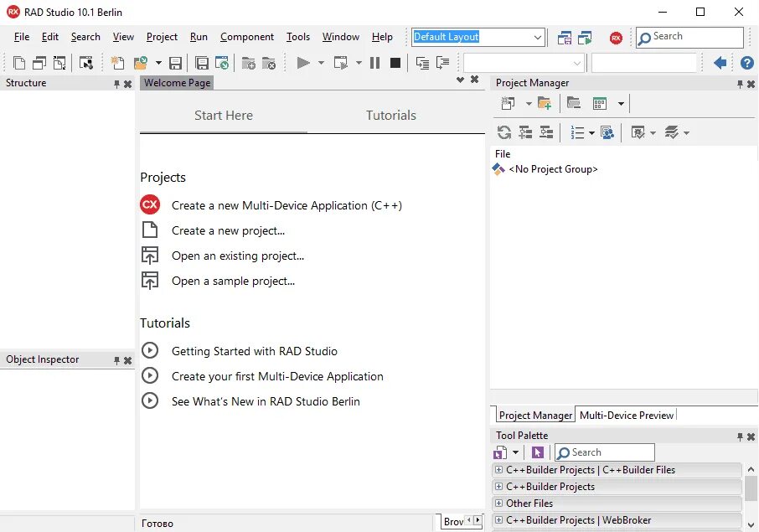
Task: Click the Search field in top toolbar
Action: 689,37
